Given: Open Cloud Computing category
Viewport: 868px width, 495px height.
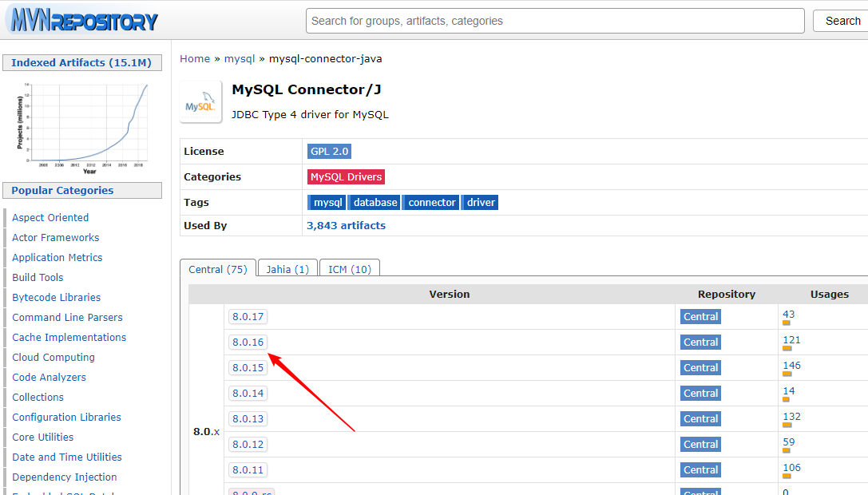Looking at the screenshot, I should (x=54, y=357).
